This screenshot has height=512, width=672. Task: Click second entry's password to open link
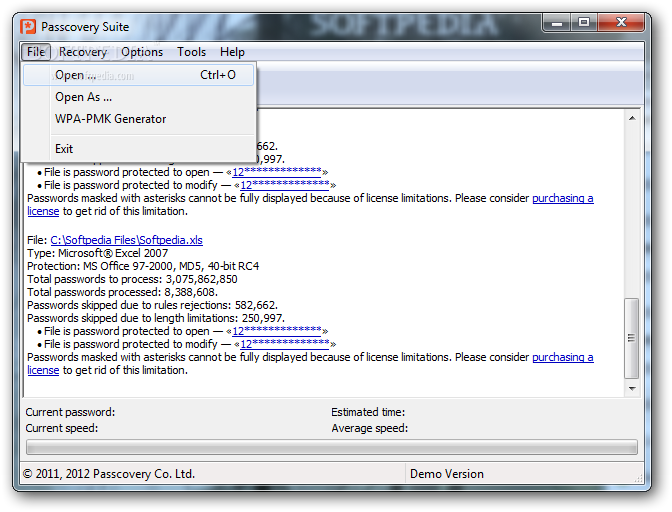point(277,331)
